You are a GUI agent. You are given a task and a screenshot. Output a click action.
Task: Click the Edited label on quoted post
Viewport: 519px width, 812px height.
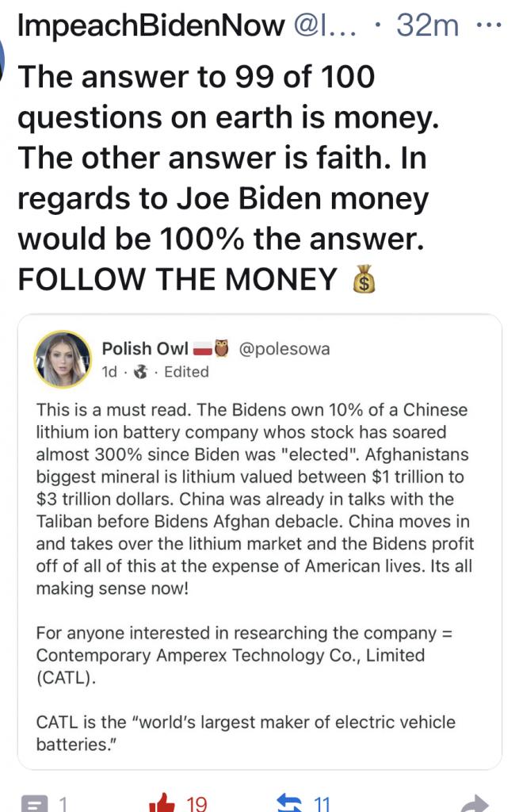point(186,372)
